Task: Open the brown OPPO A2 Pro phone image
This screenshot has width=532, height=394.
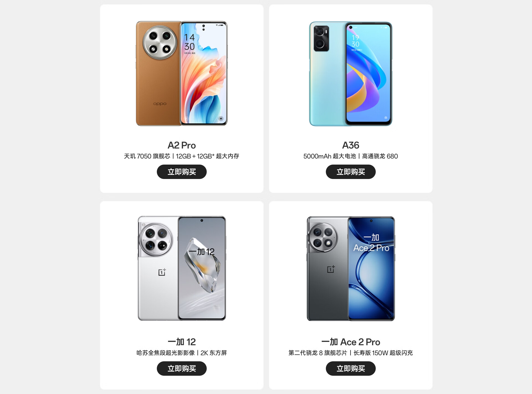Action: 181,73
